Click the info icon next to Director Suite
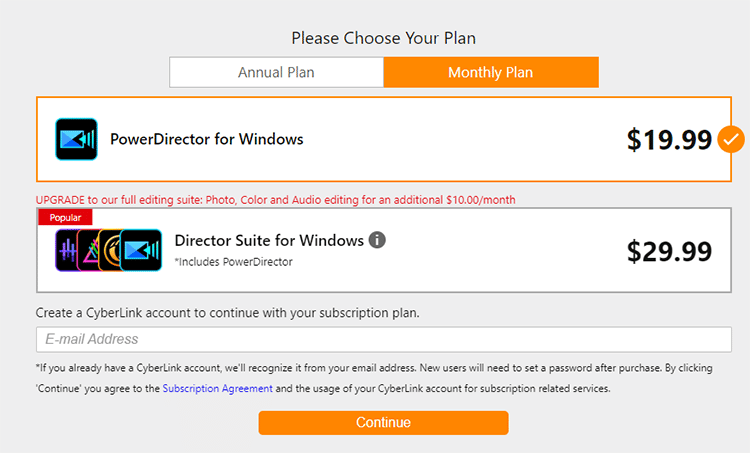 [377, 240]
